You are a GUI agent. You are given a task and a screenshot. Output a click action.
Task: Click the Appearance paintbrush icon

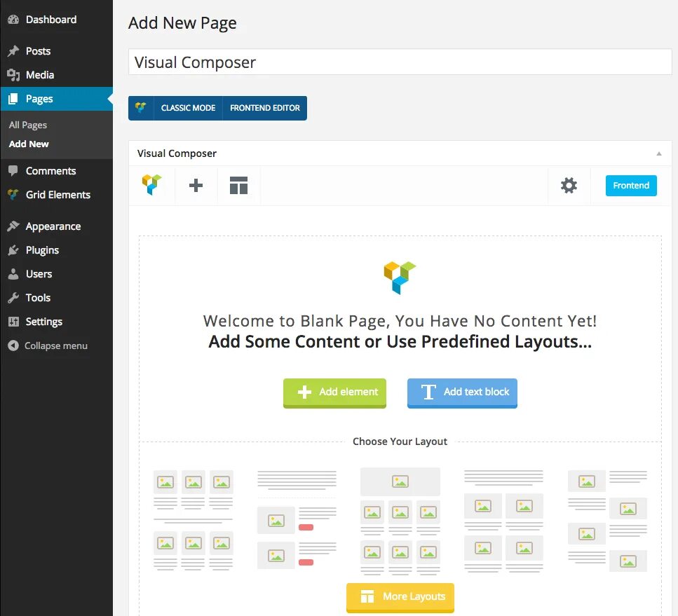13,226
